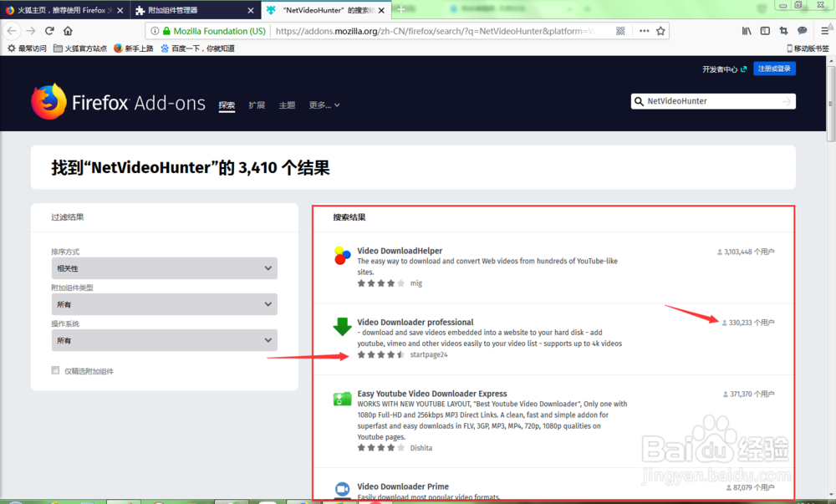The image size is (836, 504).
Task: Bookmark this page with the star icon
Action: [x=660, y=31]
